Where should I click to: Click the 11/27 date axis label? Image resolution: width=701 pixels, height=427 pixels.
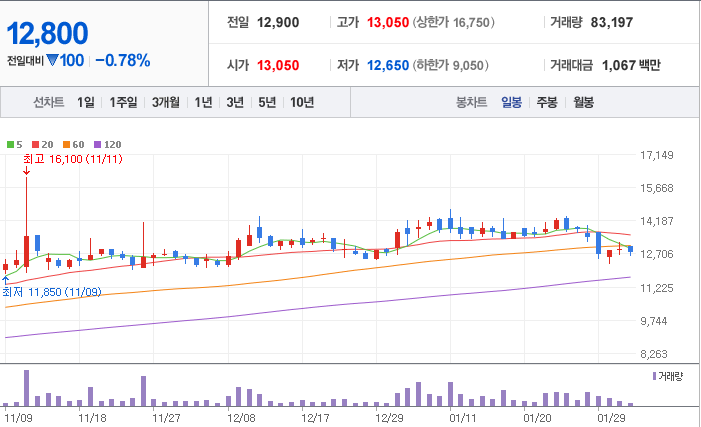click(166, 419)
